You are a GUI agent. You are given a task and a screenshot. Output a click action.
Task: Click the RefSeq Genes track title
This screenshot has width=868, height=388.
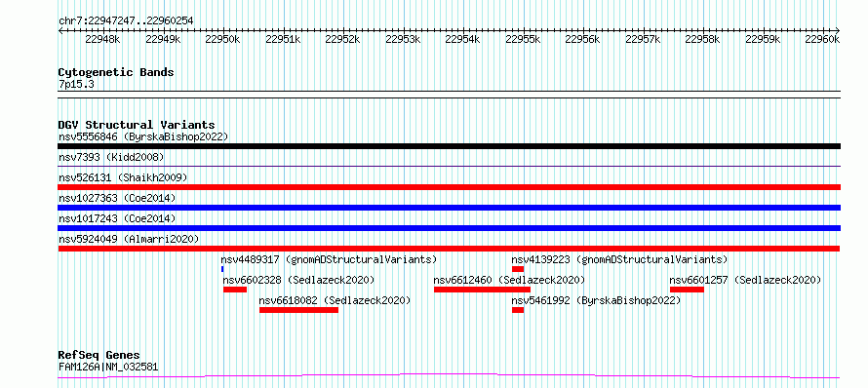pos(99,356)
